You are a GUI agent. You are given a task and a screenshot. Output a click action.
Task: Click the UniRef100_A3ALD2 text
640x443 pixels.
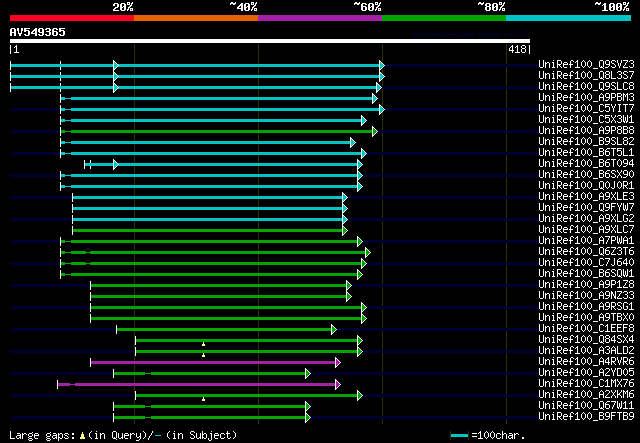point(586,351)
